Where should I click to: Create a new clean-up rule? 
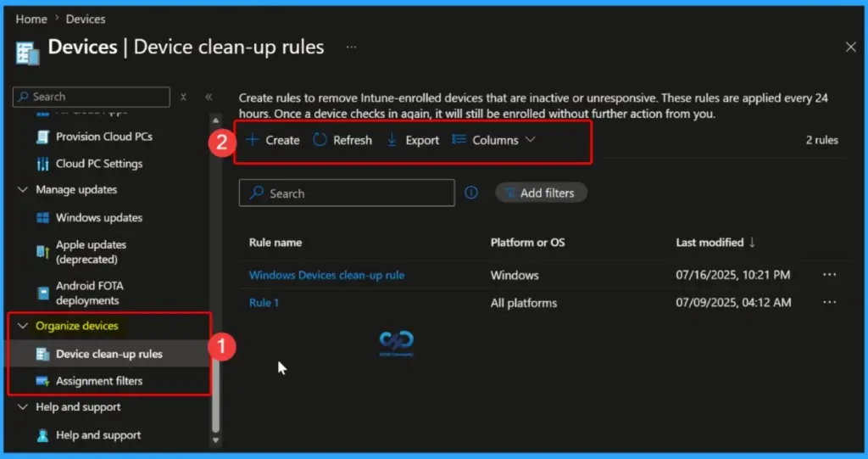(x=273, y=140)
